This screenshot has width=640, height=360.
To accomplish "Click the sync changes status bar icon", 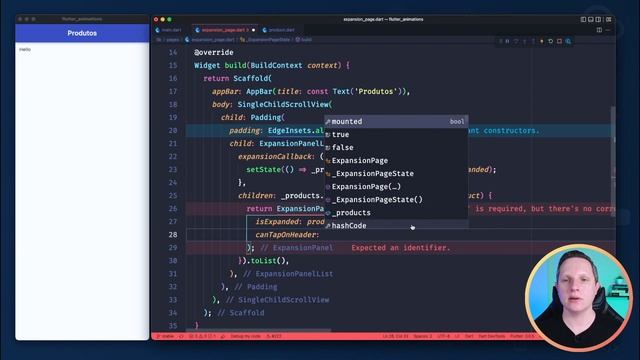I will tap(181, 336).
